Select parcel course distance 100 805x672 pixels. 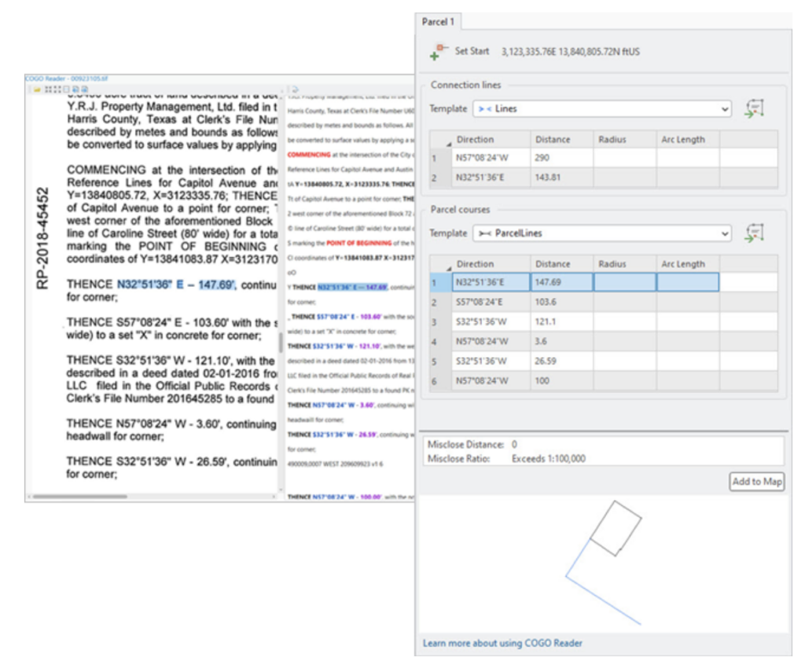tap(562, 381)
